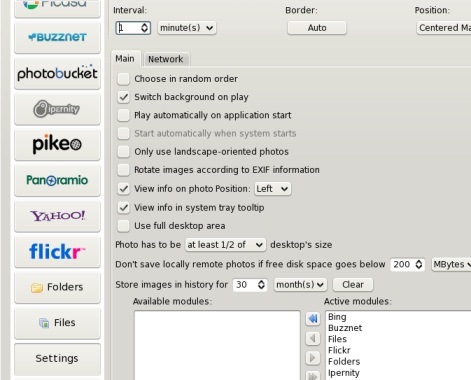Open the Panoramio module
This screenshot has width=471, height=380.
(x=57, y=180)
